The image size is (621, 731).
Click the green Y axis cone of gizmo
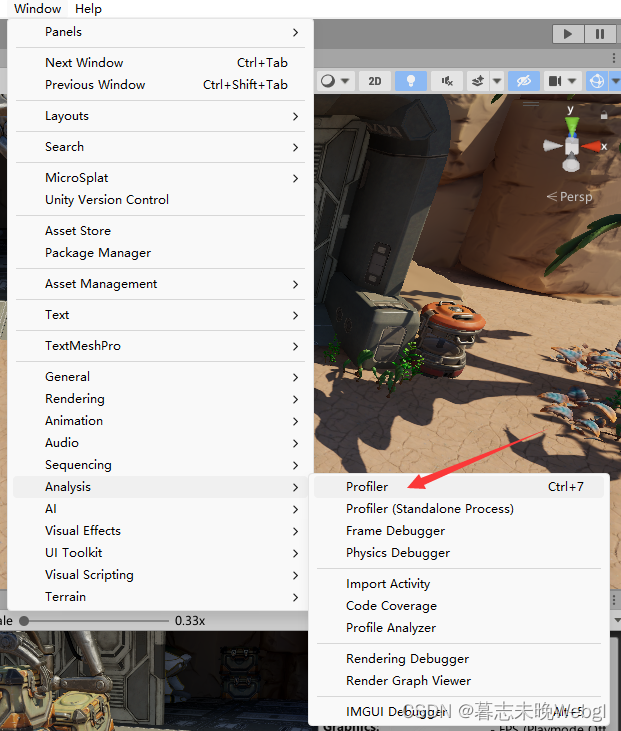[572, 126]
